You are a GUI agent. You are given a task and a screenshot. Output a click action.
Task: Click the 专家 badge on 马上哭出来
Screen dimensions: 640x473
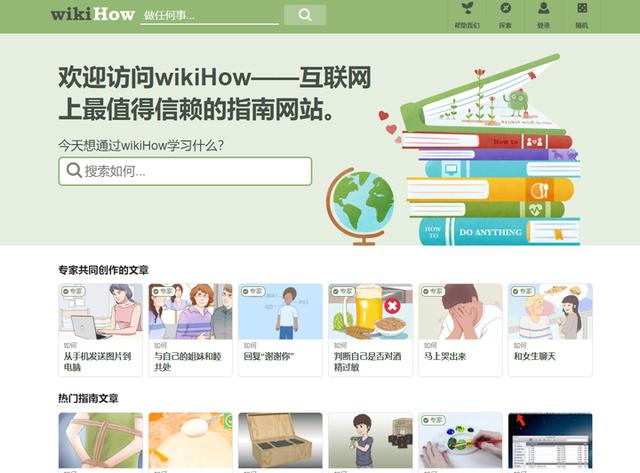[433, 291]
